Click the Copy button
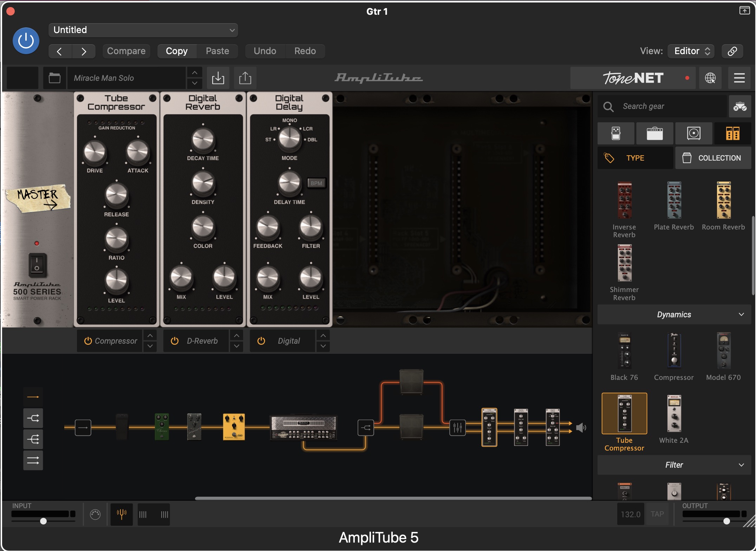 pyautogui.click(x=177, y=51)
